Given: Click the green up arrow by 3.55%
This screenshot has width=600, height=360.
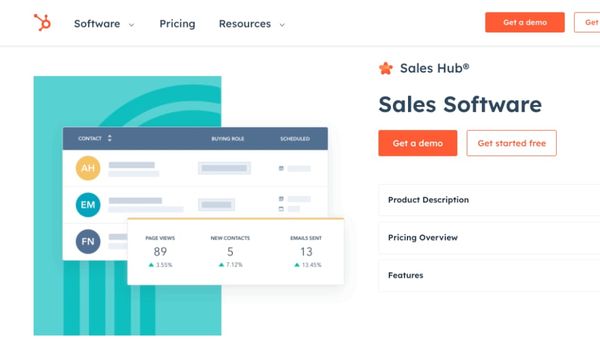Looking at the screenshot, I should [x=151, y=265].
